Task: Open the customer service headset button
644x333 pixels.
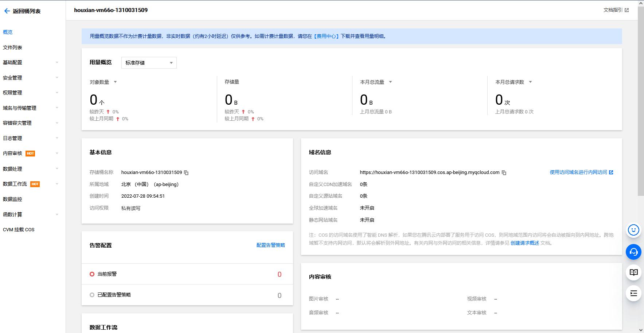Action: click(x=633, y=252)
